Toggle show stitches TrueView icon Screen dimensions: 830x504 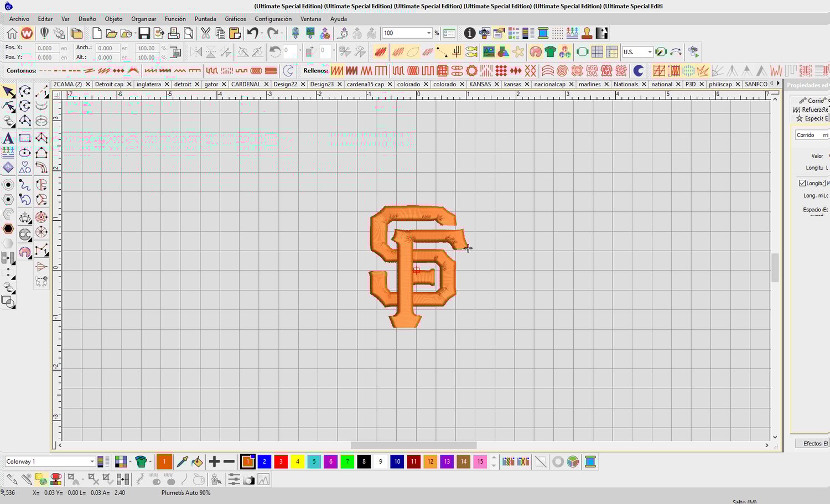(380, 52)
